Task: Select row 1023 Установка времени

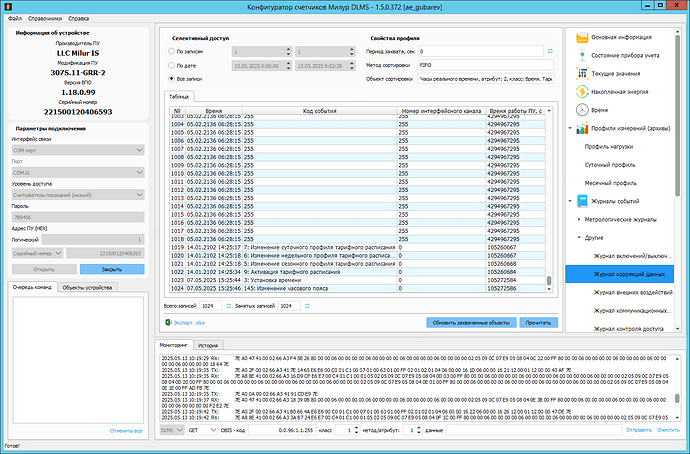Action: tap(357, 280)
